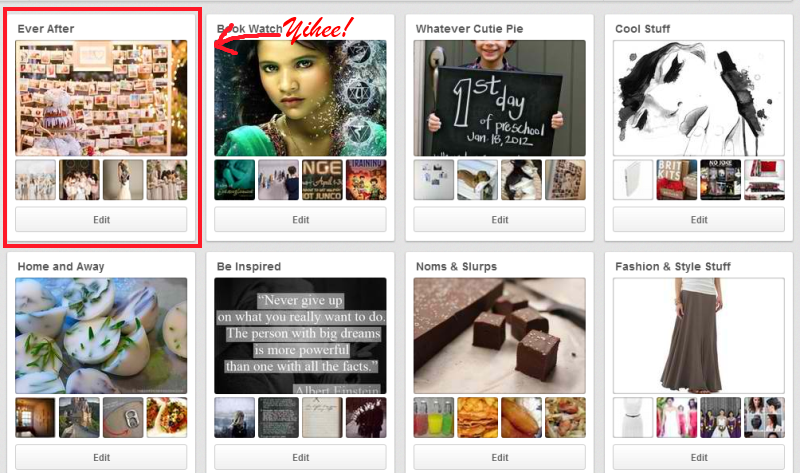Click Edit under Fashion & Style Stuff

pyautogui.click(x=698, y=457)
